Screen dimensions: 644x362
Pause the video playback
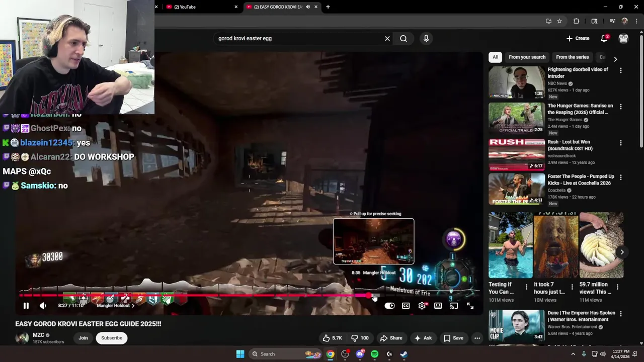point(26,306)
